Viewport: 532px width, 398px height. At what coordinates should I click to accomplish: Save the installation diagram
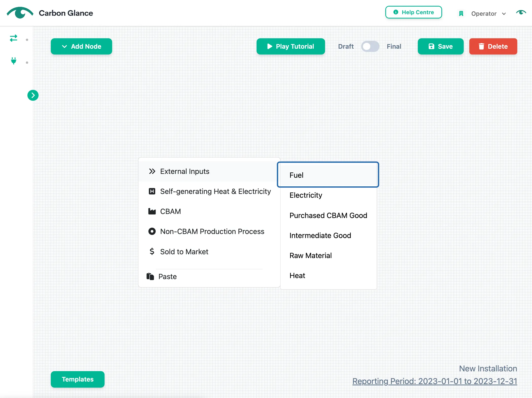pos(441,46)
